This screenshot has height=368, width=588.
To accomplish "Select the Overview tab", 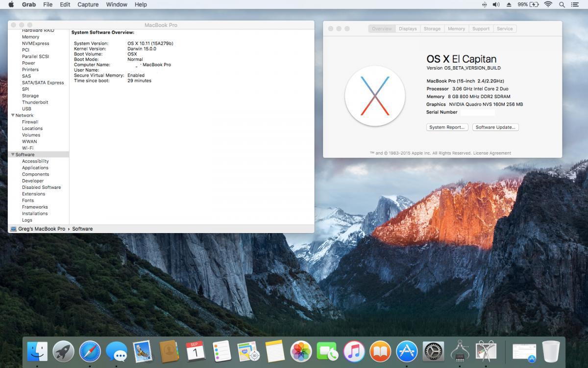I will tap(382, 28).
